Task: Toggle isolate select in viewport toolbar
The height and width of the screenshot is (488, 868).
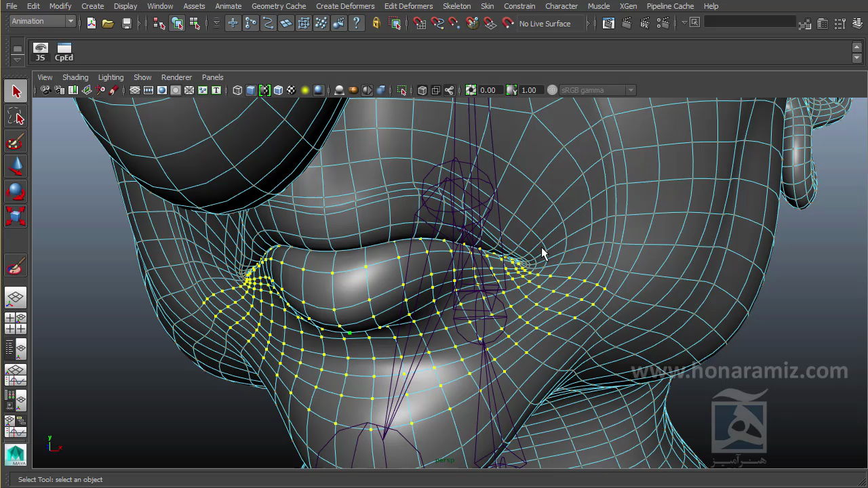Action: pos(401,90)
